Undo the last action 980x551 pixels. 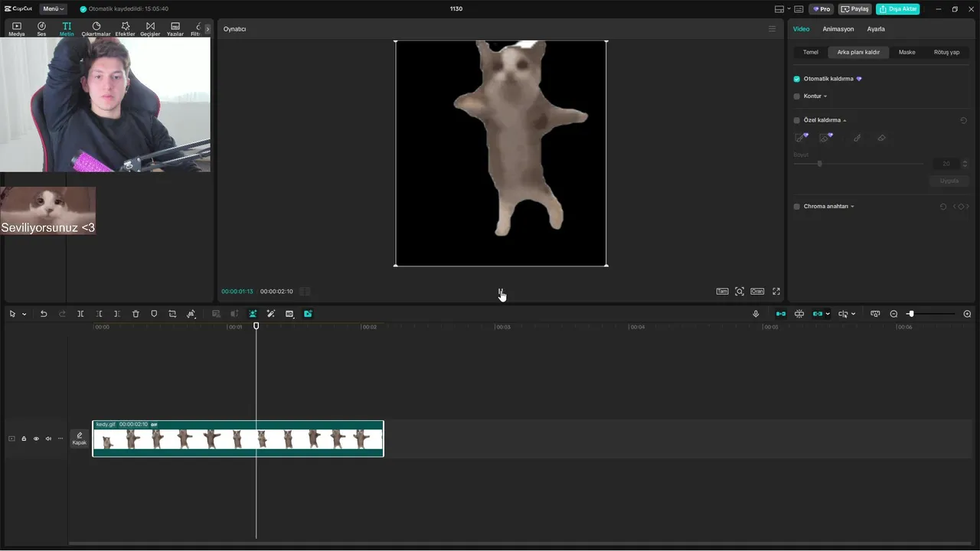pyautogui.click(x=44, y=314)
